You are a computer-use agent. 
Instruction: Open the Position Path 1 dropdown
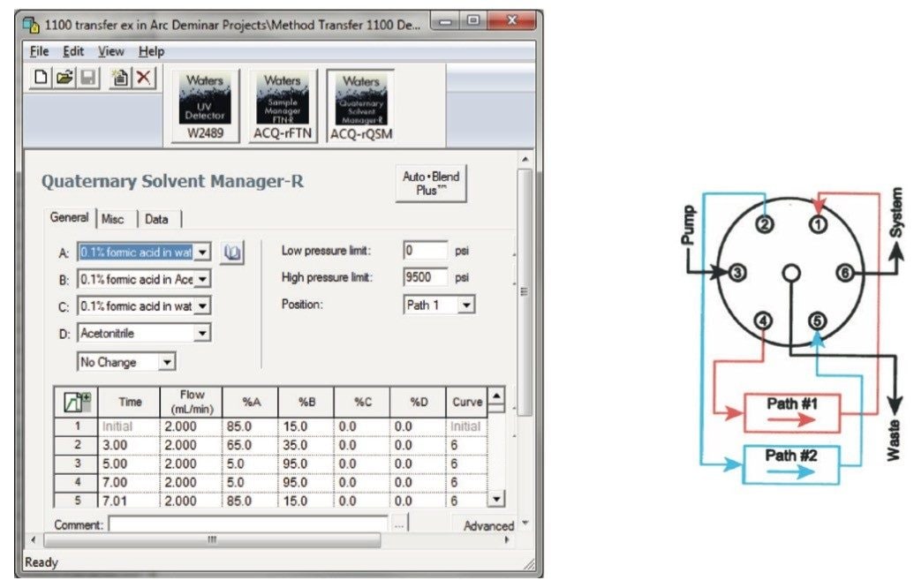tap(466, 305)
